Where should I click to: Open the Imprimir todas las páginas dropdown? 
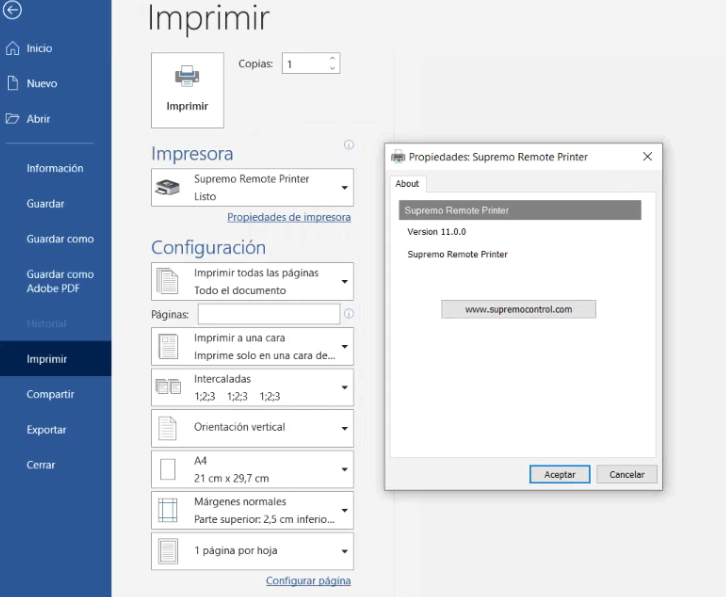[252, 282]
